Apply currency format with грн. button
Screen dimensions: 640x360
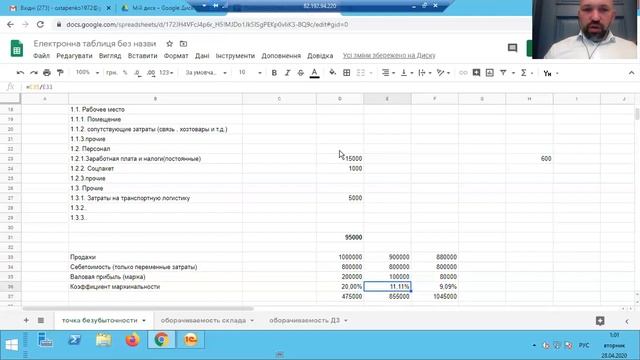pyautogui.click(x=111, y=73)
